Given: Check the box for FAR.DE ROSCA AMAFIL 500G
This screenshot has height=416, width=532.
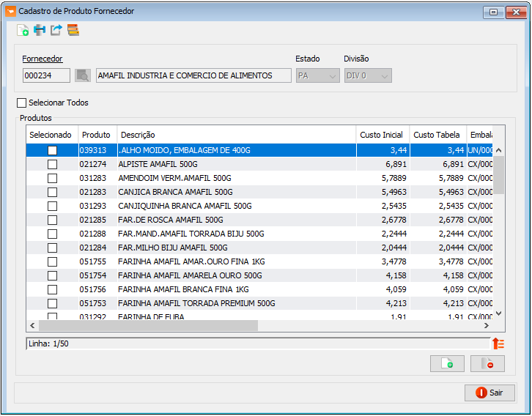Looking at the screenshot, I should 52,220.
